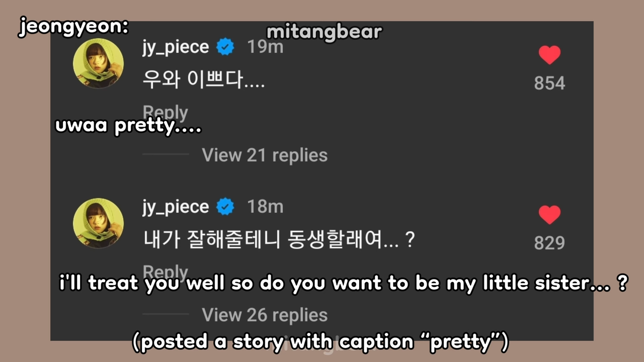Click the 829 like count
644x362 pixels.
pos(549,243)
